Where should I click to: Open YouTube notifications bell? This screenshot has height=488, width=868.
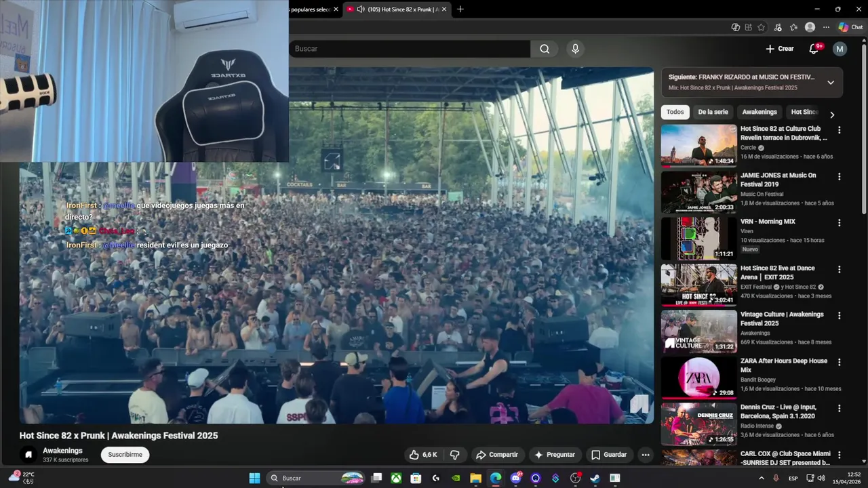coord(814,49)
